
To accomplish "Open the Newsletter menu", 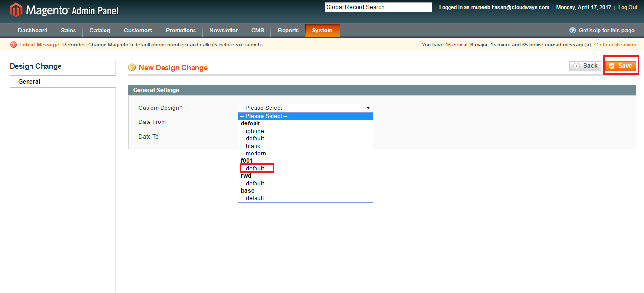I will pos(224,31).
